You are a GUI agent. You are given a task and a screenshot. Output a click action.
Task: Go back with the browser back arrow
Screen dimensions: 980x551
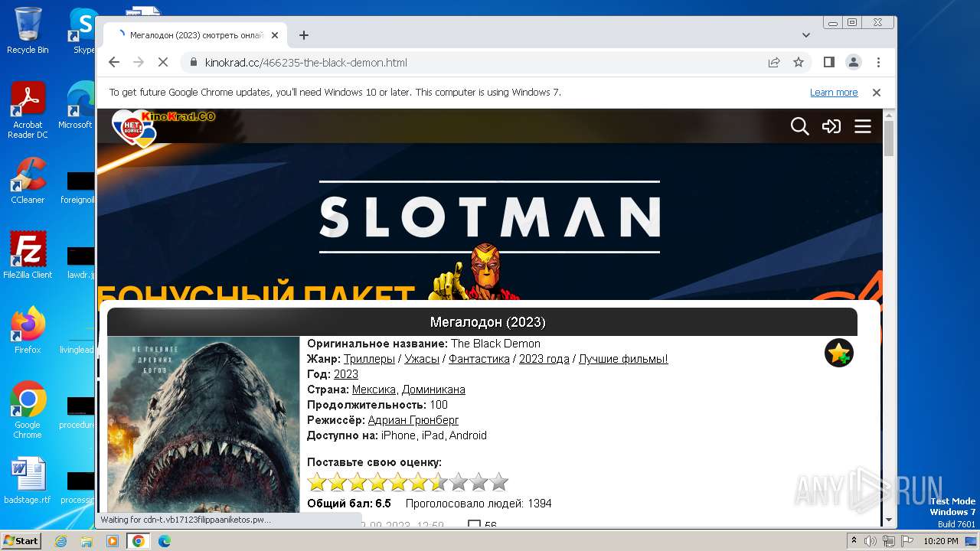pyautogui.click(x=114, y=63)
